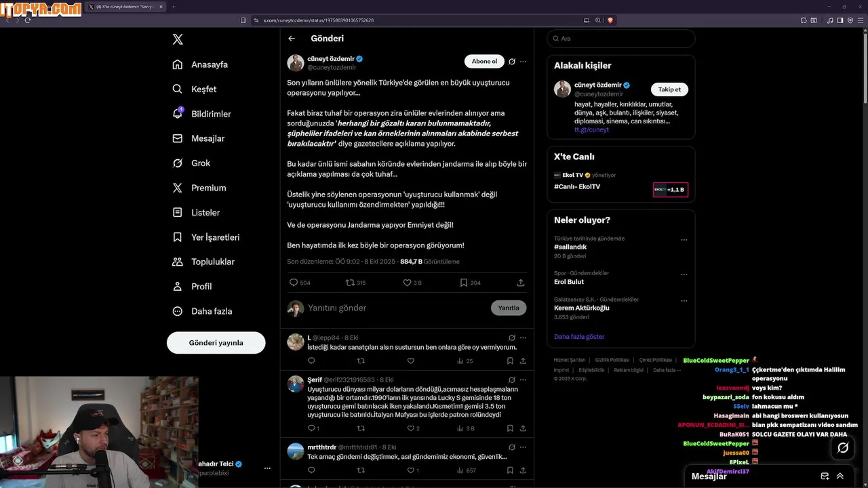
Task: Click Grok icon next to Abone ol
Action: (512, 62)
